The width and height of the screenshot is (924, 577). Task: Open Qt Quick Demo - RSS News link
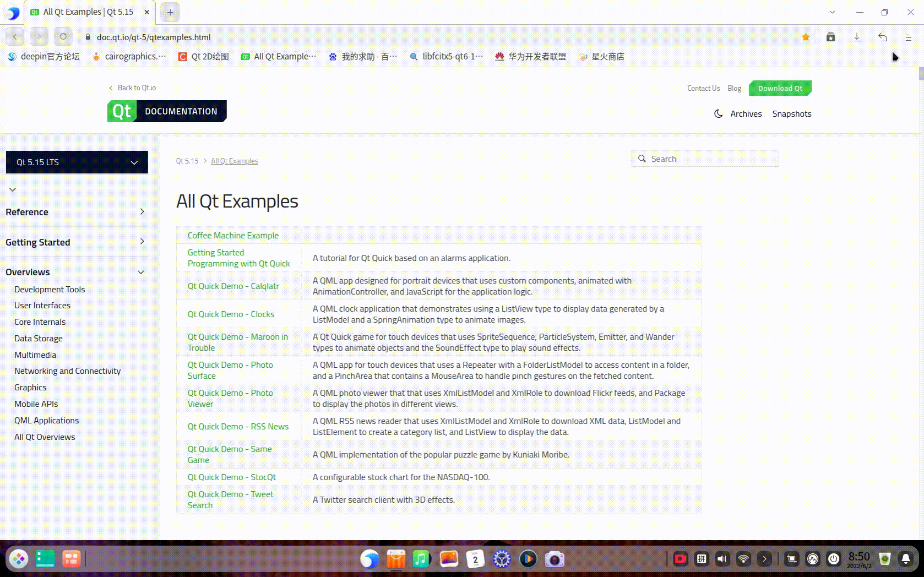point(238,426)
